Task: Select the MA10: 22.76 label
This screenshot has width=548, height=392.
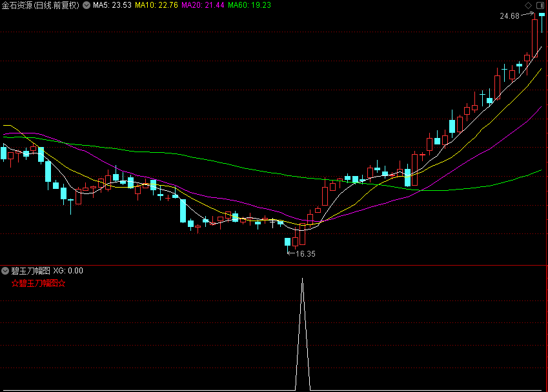Action: click(157, 5)
